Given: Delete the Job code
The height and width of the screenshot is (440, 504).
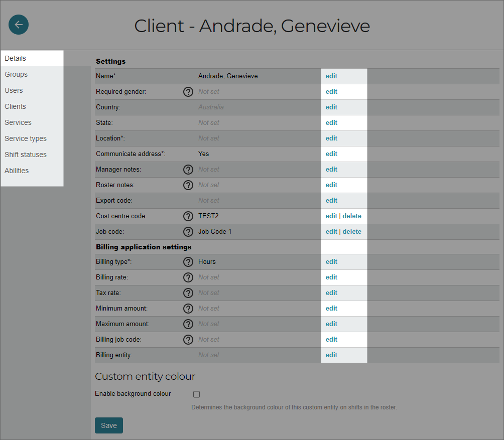Looking at the screenshot, I should point(352,232).
